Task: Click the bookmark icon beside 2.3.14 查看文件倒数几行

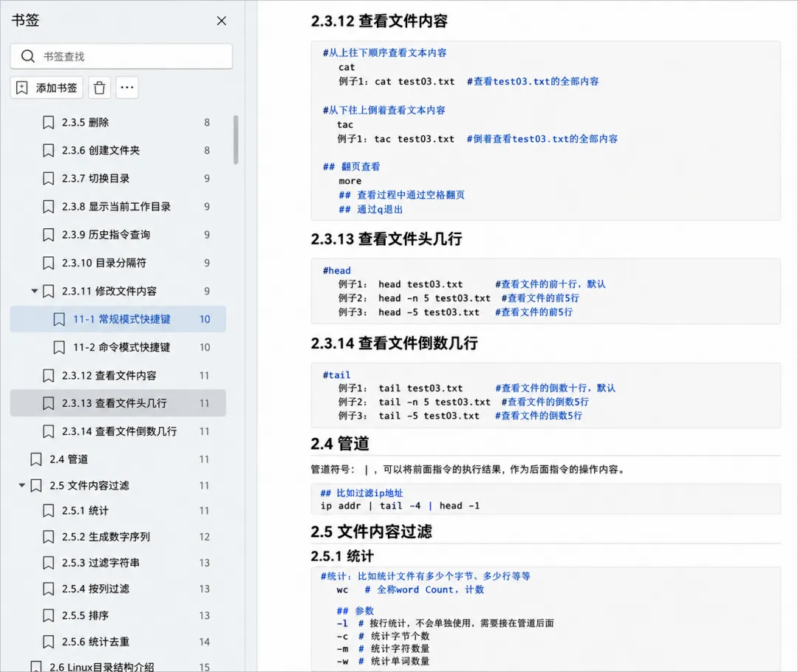Action: (48, 432)
